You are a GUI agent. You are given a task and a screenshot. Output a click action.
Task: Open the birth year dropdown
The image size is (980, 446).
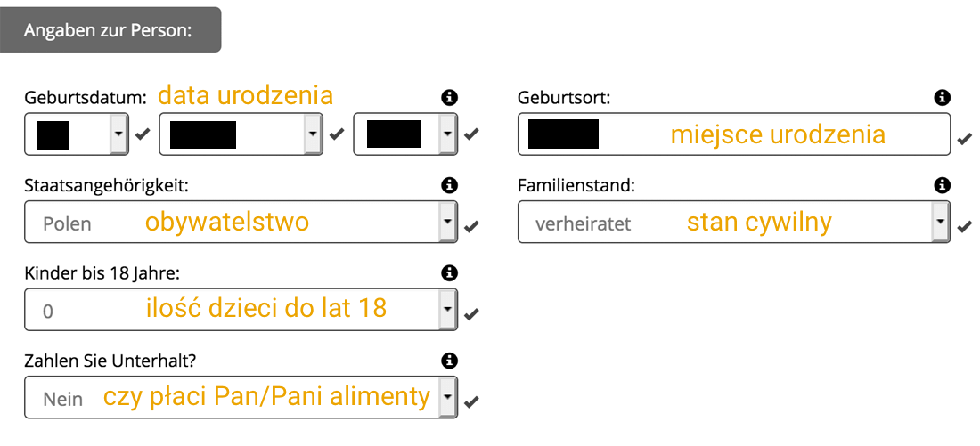tap(405, 134)
